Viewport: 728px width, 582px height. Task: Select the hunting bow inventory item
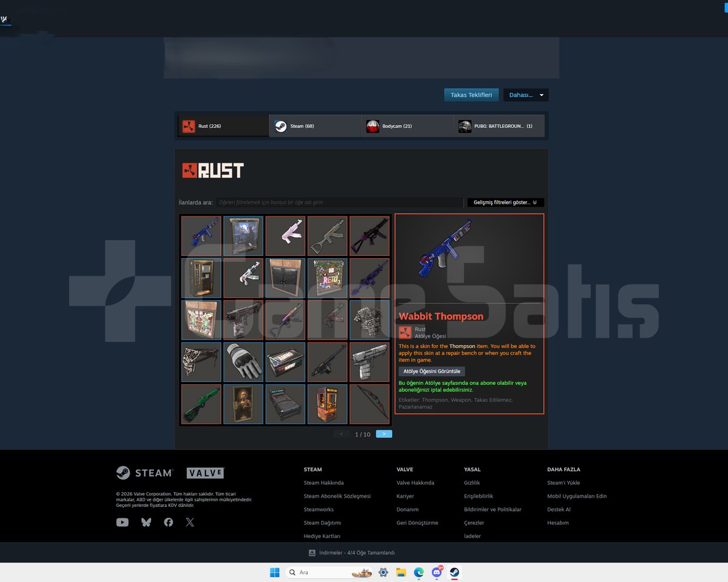coord(369,404)
